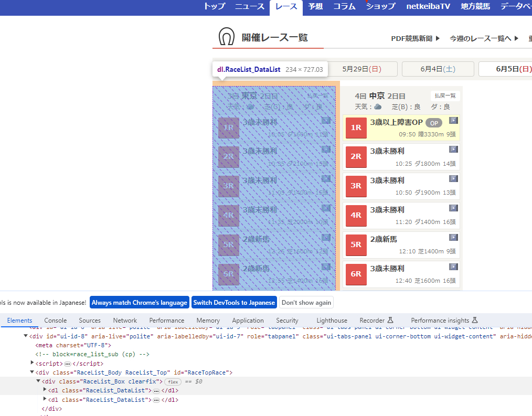Open video icon for 中京 5R 2歳新馬
This screenshot has width=532, height=416.
click(x=453, y=238)
